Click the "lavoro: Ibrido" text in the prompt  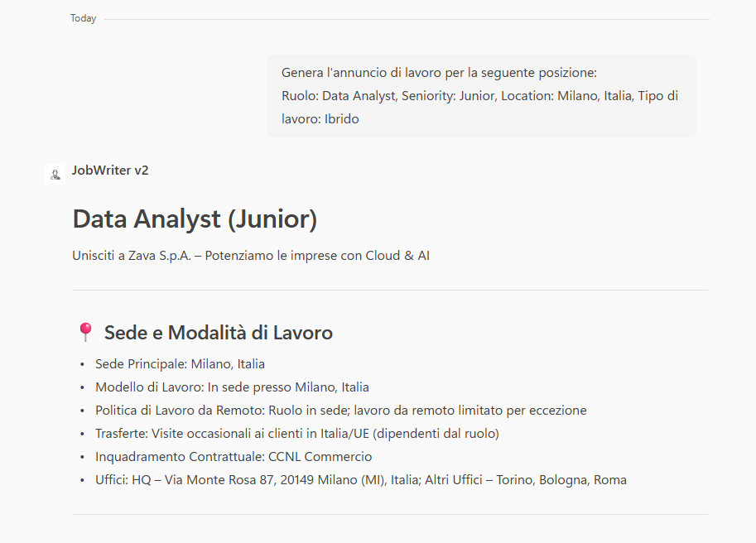tap(320, 119)
